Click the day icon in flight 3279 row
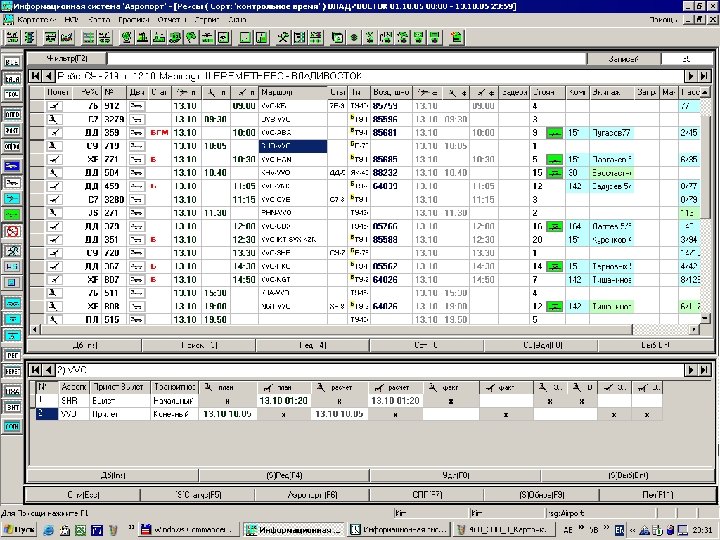 pos(136,119)
